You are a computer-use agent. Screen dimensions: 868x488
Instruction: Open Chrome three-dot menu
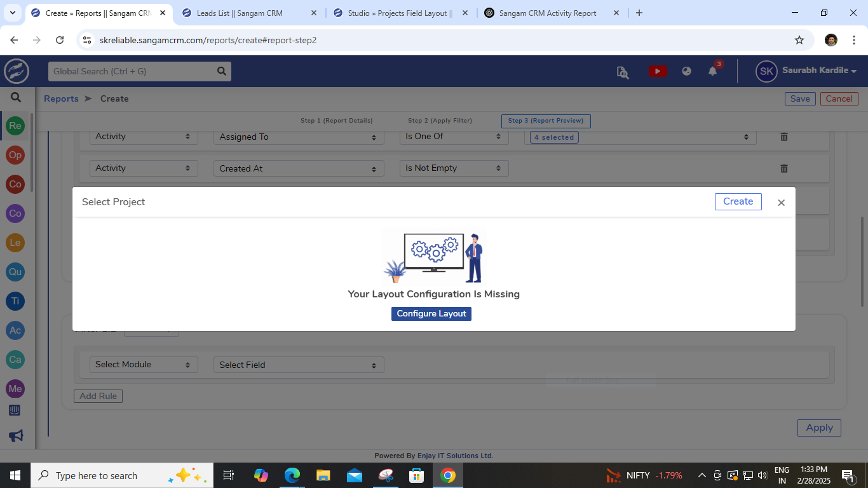[x=855, y=40]
